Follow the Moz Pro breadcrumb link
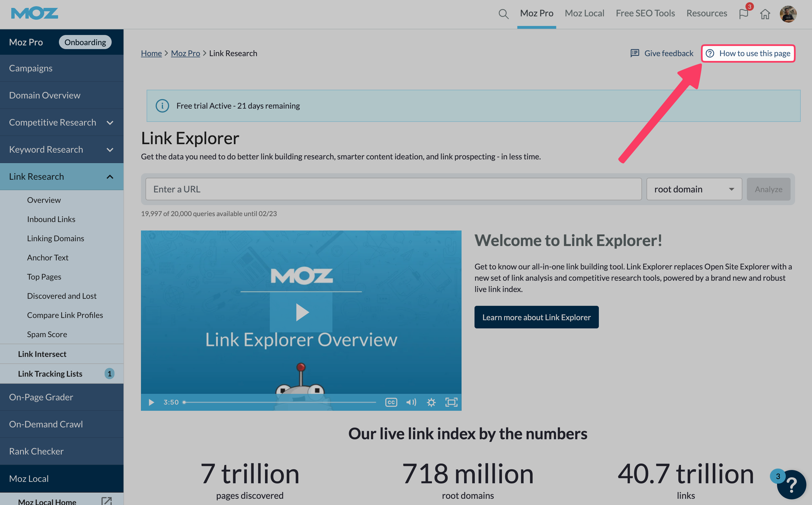 pos(186,53)
